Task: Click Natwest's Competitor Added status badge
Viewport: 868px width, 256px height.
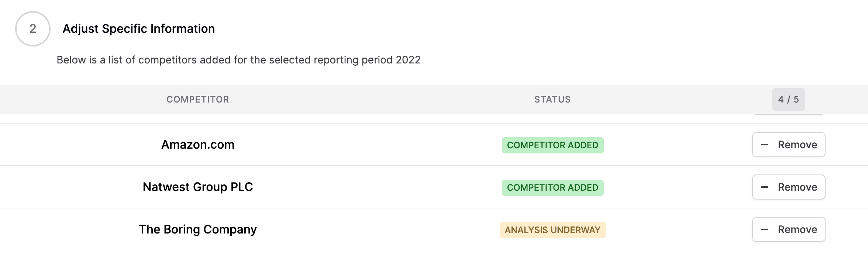Action: click(552, 187)
